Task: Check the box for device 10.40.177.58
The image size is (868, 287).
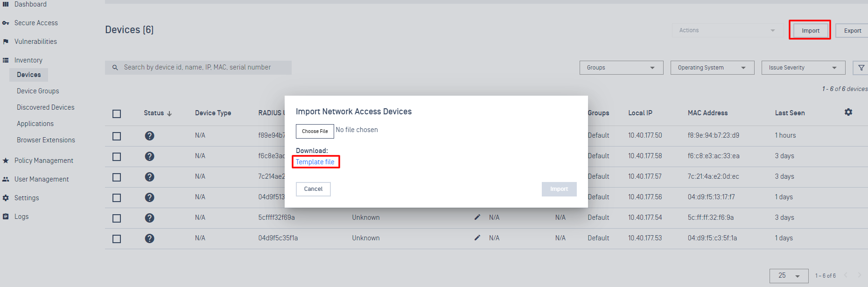Action: pyautogui.click(x=117, y=157)
